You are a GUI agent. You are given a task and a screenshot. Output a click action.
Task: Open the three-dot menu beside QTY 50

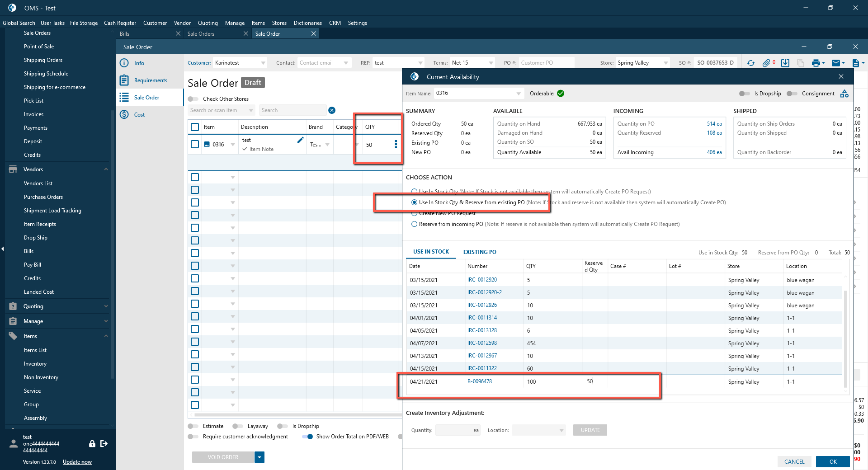pyautogui.click(x=396, y=144)
